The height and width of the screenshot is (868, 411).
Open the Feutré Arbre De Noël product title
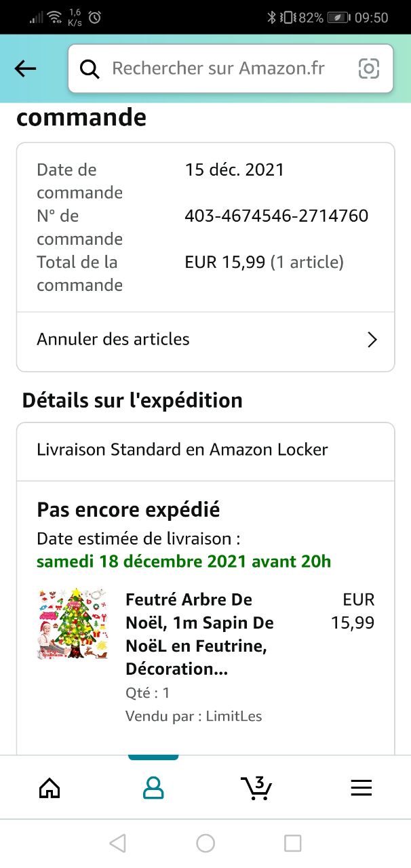(x=199, y=634)
